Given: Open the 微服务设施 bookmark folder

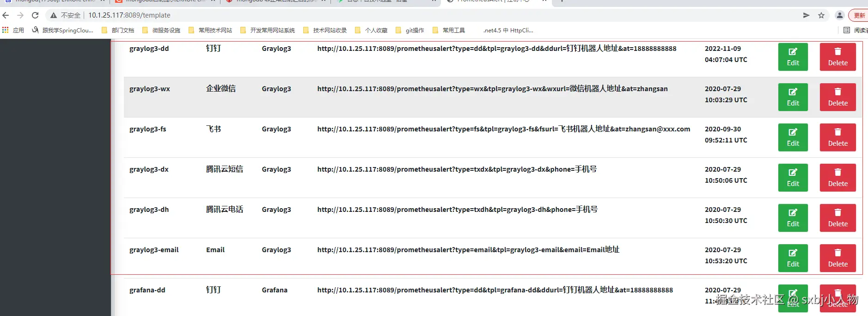Looking at the screenshot, I should coord(161,30).
